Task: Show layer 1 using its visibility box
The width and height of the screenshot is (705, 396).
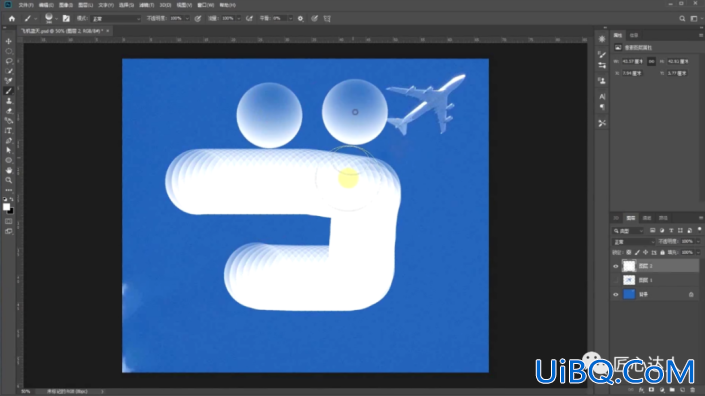Action: 616,280
